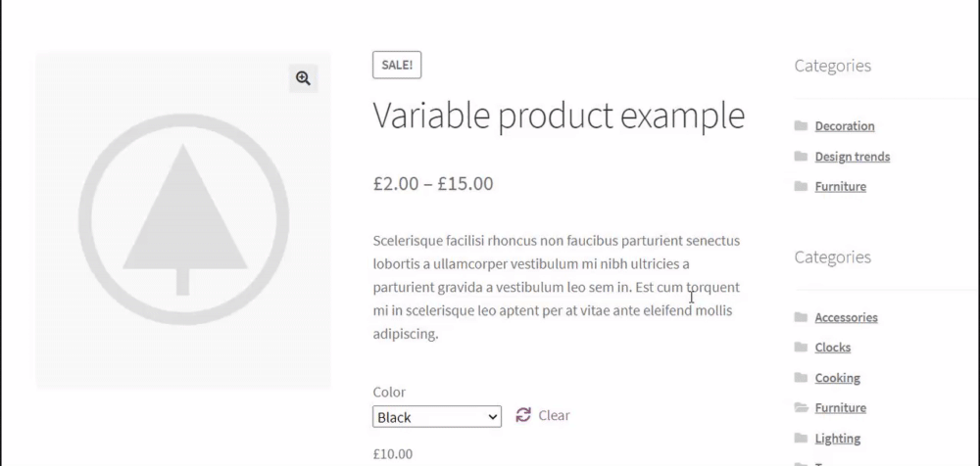The width and height of the screenshot is (980, 466).
Task: Click folder icon next to Design trends
Action: [801, 156]
